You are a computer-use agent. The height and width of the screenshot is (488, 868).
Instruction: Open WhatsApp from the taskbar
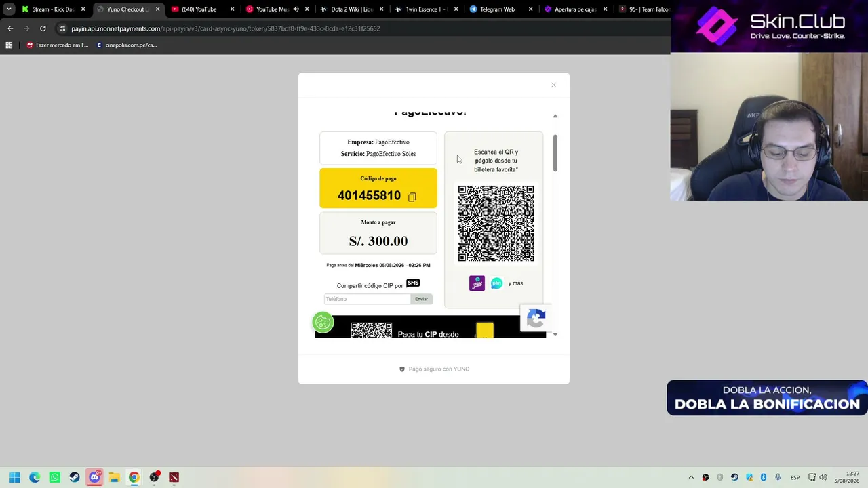[x=54, y=477]
